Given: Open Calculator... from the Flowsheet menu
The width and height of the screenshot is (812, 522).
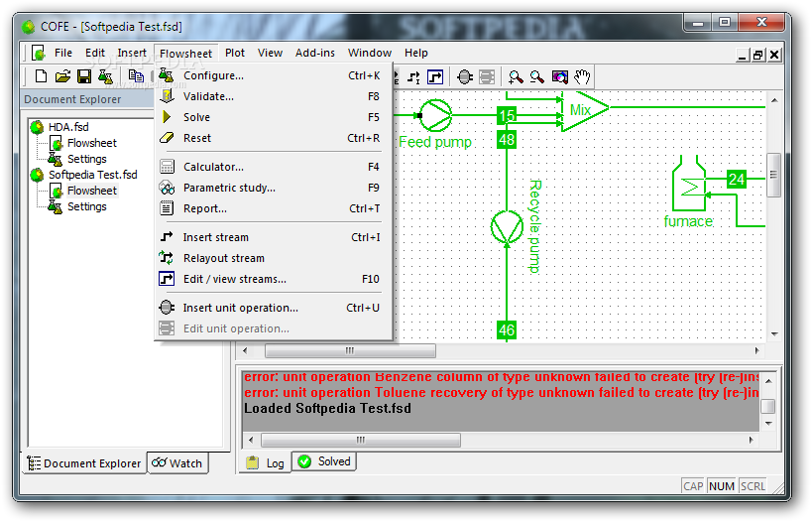Looking at the screenshot, I should click(x=273, y=167).
